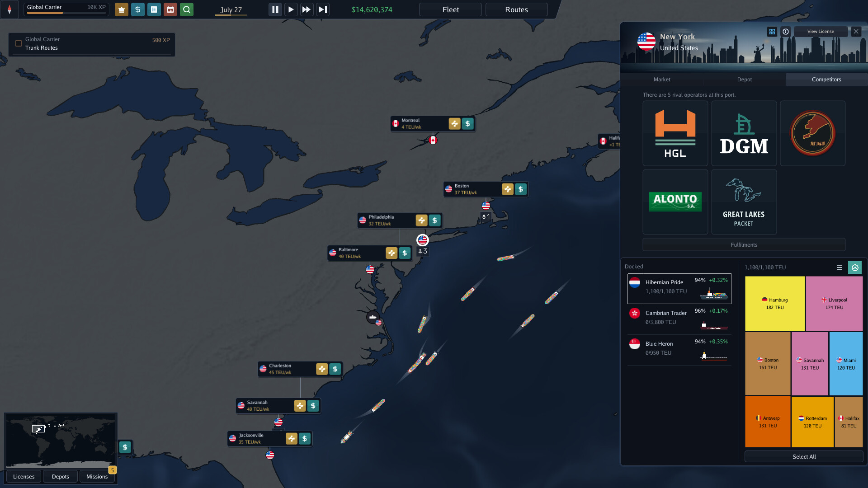
Task: Click Jacksonville route icon on map label
Action: pos(292,438)
